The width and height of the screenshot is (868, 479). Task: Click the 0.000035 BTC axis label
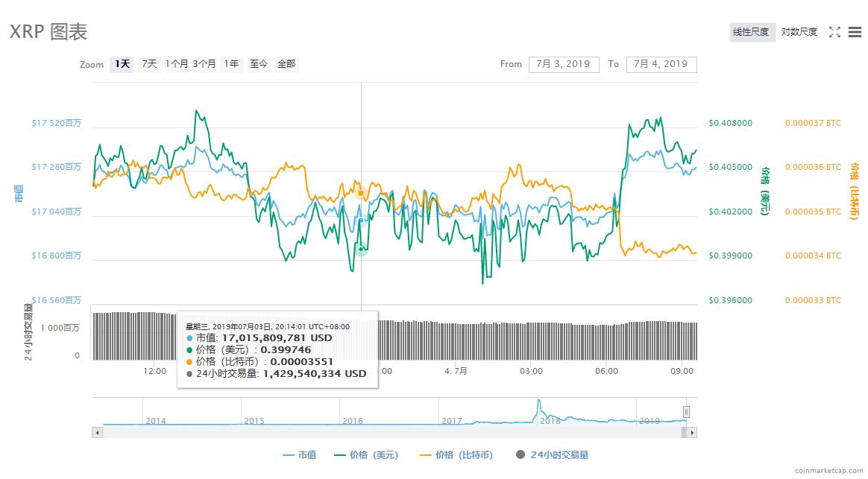(813, 212)
